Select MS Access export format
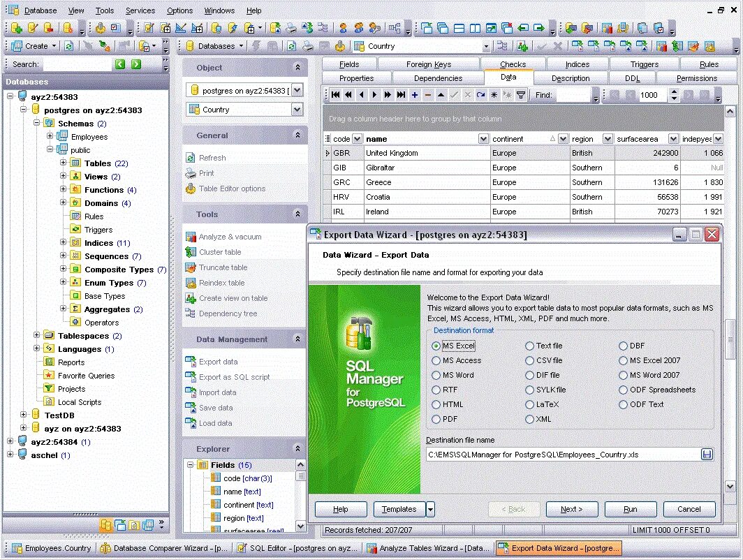This screenshot has width=743, height=560. click(436, 360)
